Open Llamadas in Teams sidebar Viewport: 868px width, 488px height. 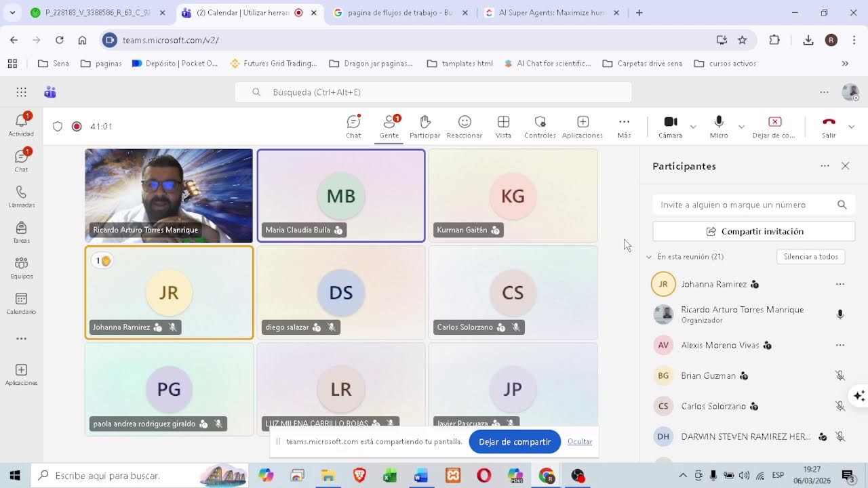pyautogui.click(x=21, y=196)
